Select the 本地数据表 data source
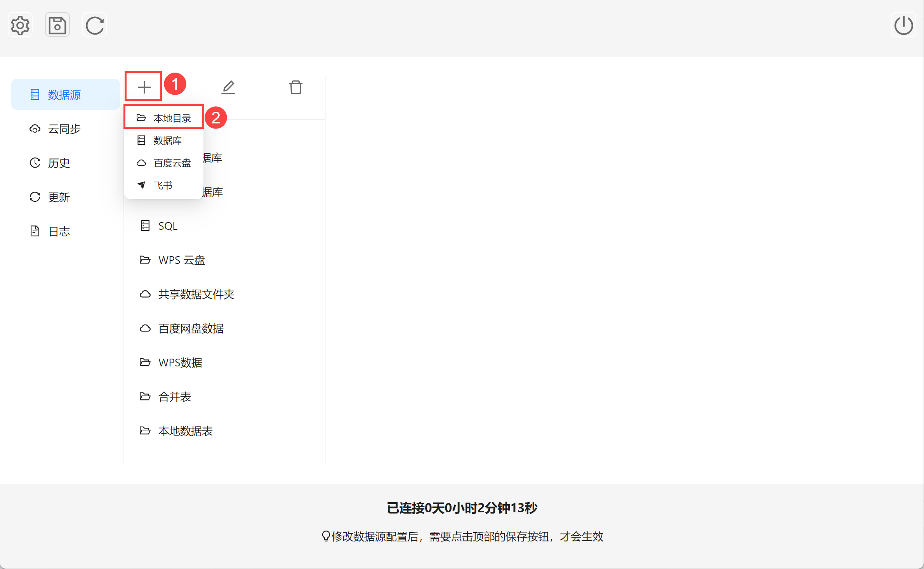The image size is (924, 569). point(185,431)
